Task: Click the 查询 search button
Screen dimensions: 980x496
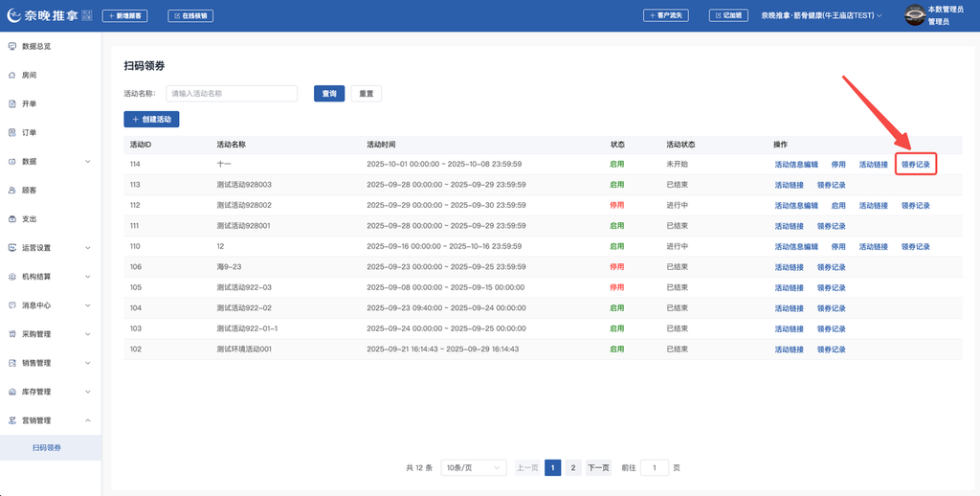Action: tap(329, 94)
